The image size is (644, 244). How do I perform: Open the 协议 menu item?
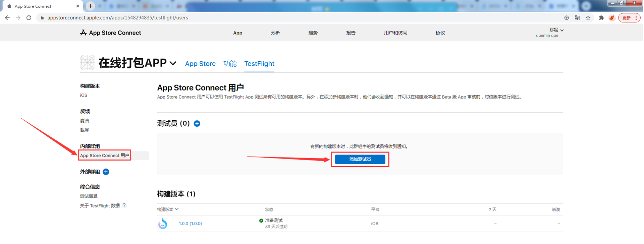pyautogui.click(x=440, y=33)
